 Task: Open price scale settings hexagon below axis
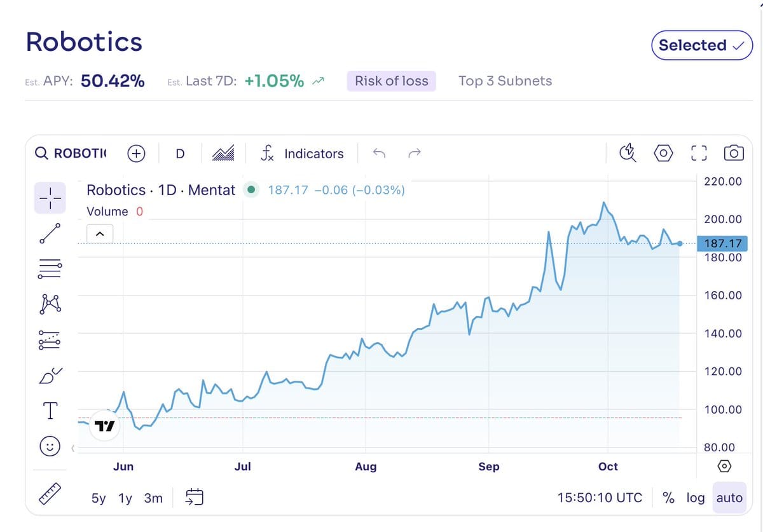tap(724, 467)
